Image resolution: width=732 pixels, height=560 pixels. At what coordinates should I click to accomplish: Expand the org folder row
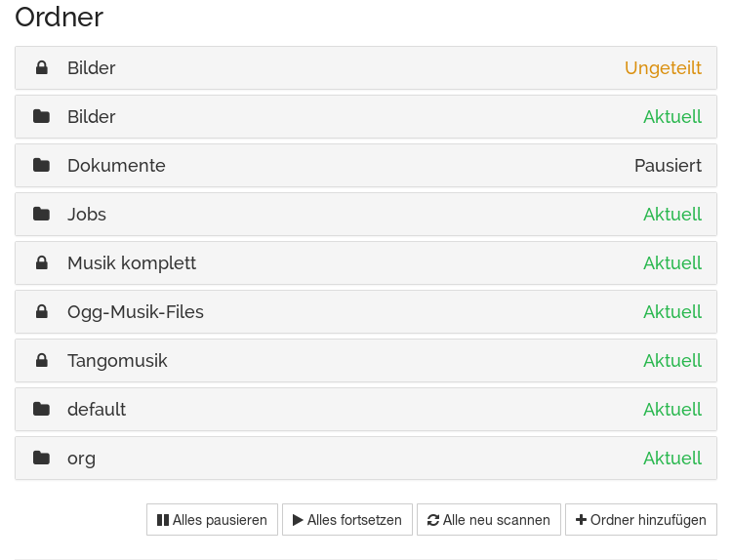pos(366,458)
